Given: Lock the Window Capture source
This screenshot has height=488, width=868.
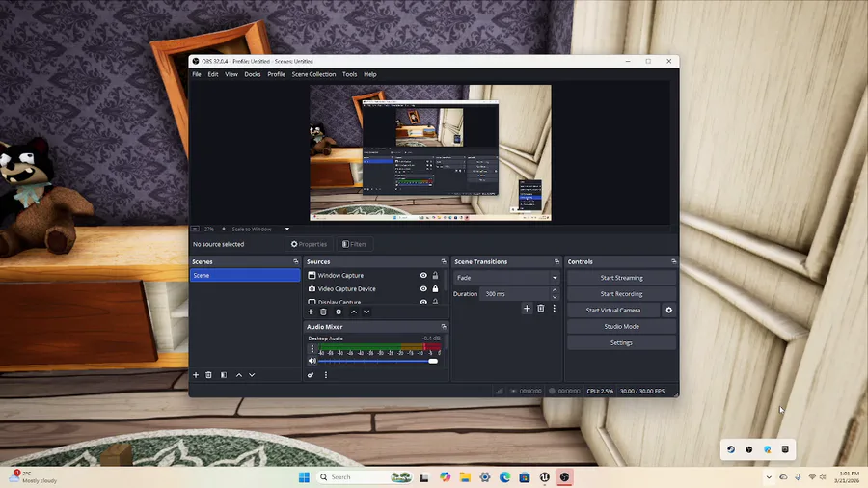Looking at the screenshot, I should pyautogui.click(x=435, y=275).
